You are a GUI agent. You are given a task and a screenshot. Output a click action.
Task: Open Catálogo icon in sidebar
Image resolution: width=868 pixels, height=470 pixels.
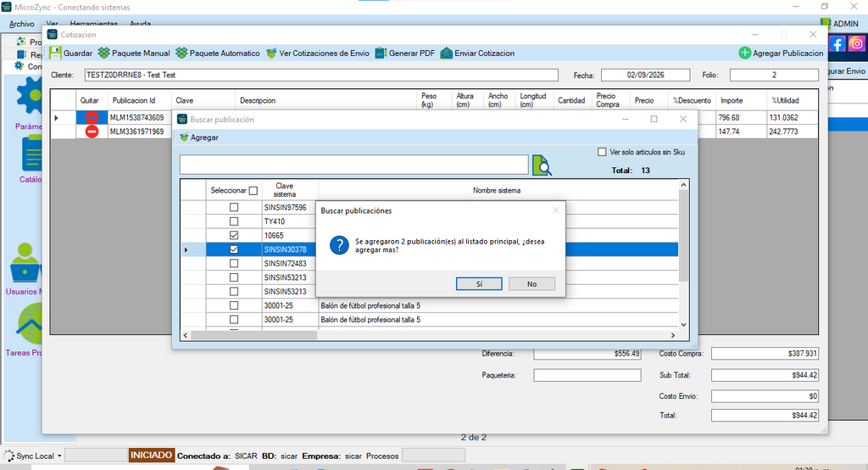point(31,154)
